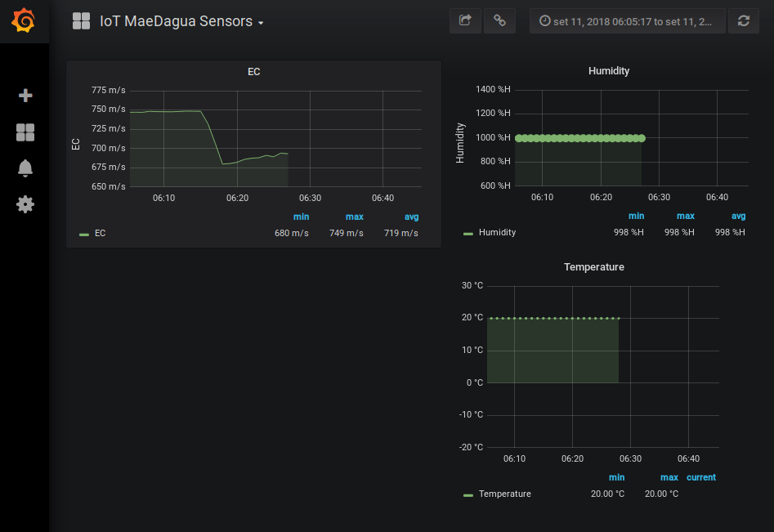
Task: Open the Dashboards grid icon in sidebar
Action: click(x=25, y=132)
